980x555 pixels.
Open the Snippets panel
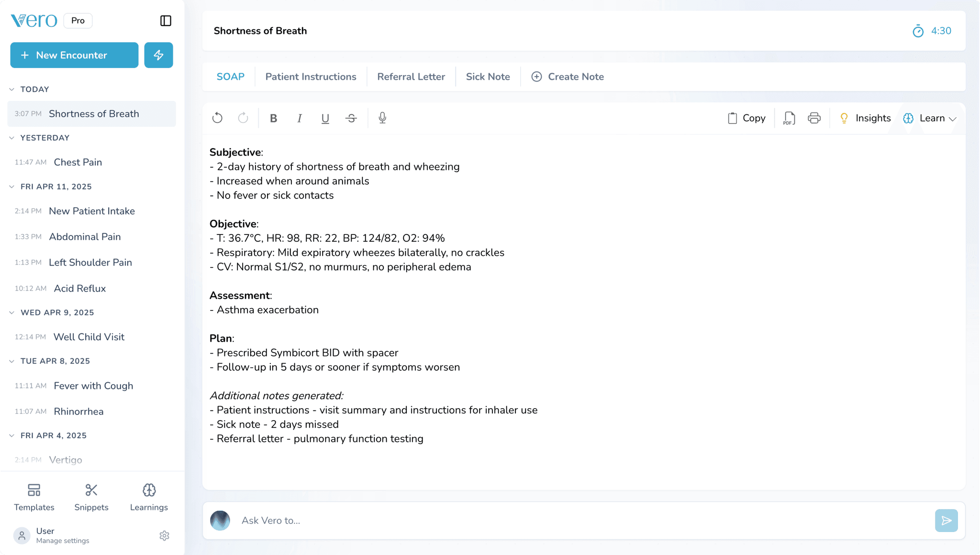(x=91, y=496)
